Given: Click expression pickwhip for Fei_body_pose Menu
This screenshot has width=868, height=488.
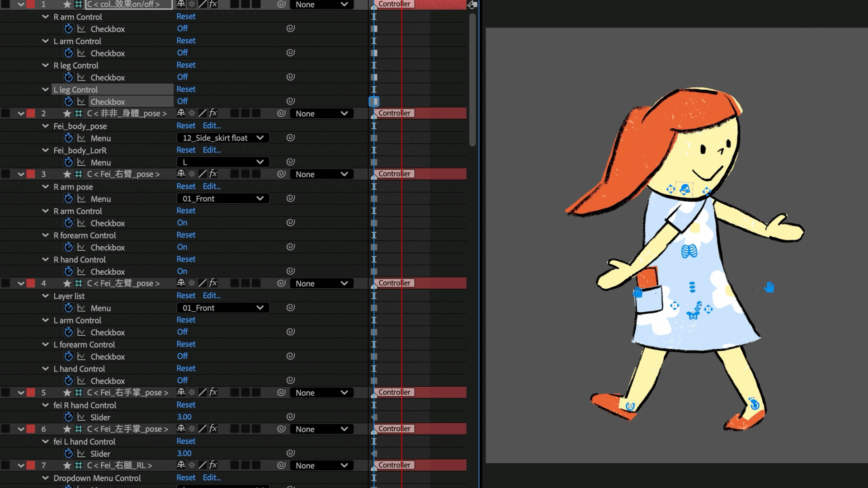Looking at the screenshot, I should click(x=291, y=137).
